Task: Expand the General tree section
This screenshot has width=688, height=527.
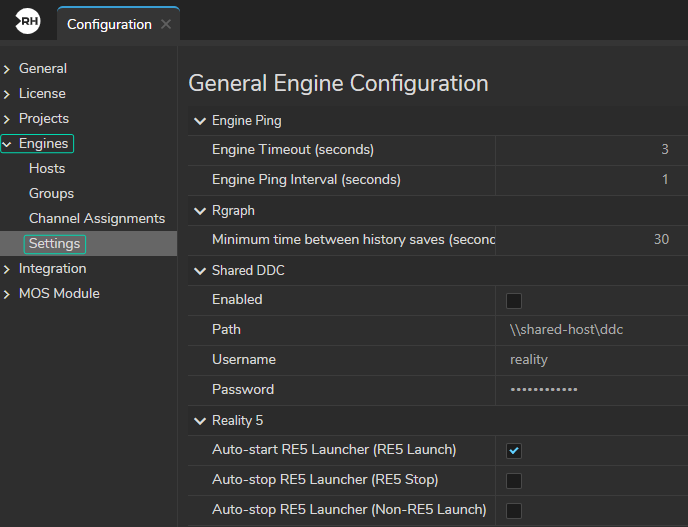Action: 8,69
